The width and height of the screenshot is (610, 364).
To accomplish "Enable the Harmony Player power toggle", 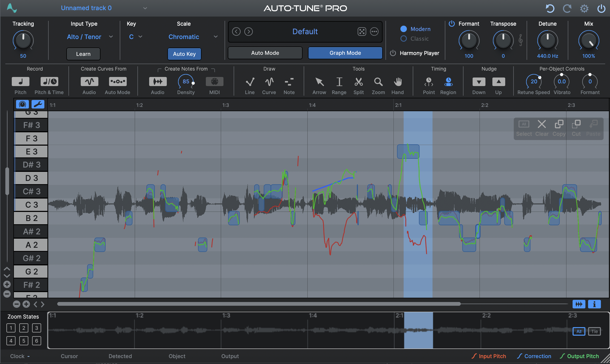I will click(x=393, y=53).
